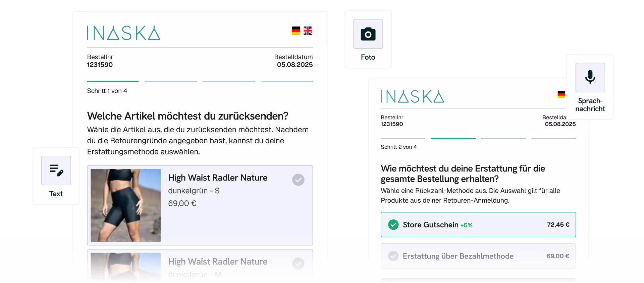Click the second progress step in the left panel
The width and height of the screenshot is (644, 283).
171,81
